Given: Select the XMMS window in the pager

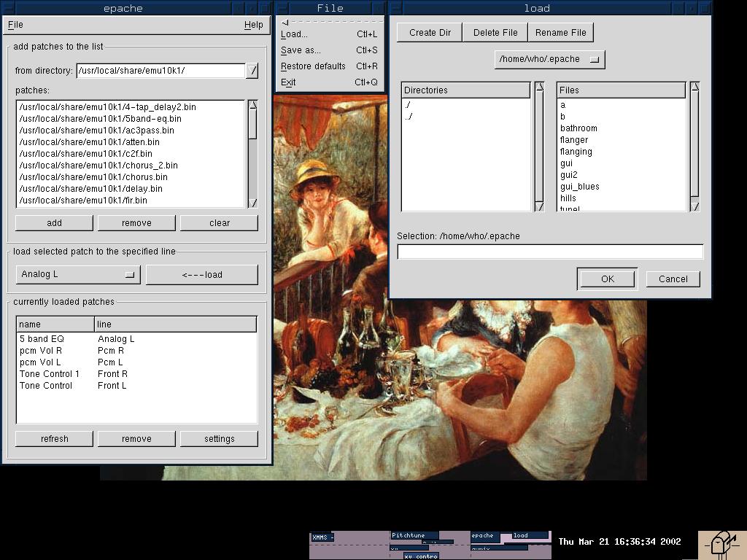Looking at the screenshot, I should [322, 537].
